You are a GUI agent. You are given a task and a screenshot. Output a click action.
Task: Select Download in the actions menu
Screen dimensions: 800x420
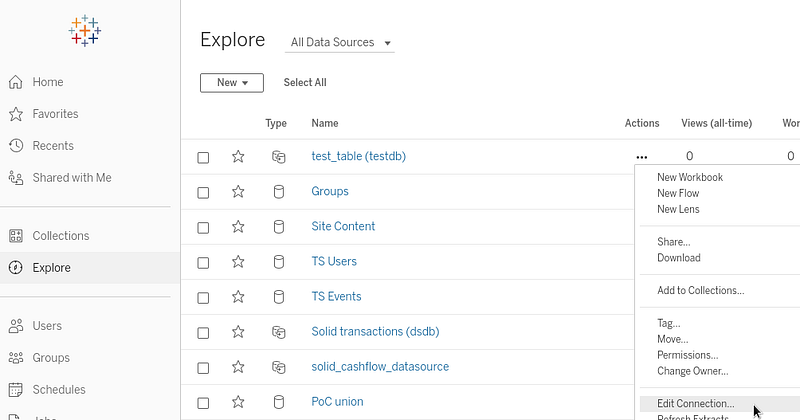point(679,258)
